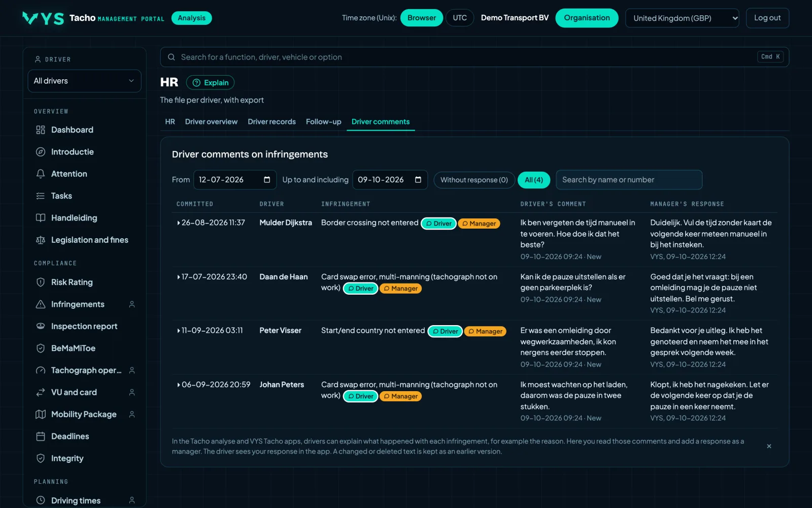This screenshot has width=812, height=508.
Task: Expand the 26-08-2026 11:37 infringement row
Action: pos(179,223)
